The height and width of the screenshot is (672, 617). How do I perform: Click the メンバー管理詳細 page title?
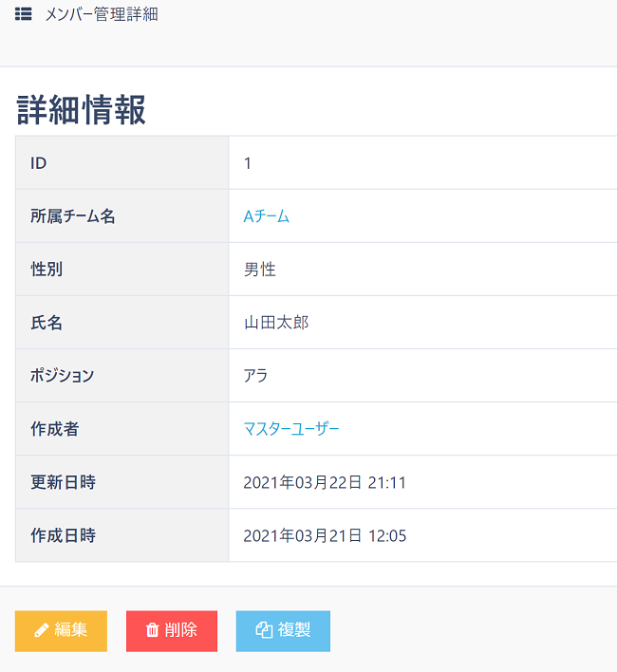(102, 14)
